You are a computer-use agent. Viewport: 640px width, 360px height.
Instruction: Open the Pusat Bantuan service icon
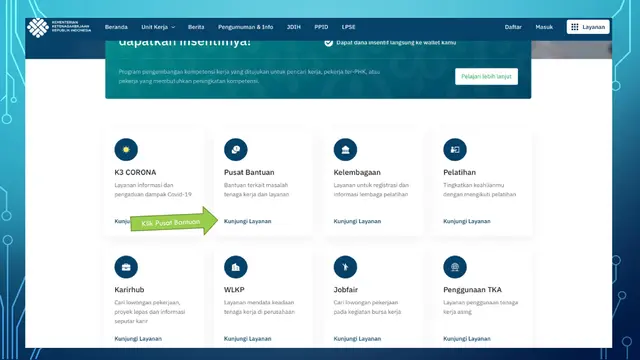236,149
